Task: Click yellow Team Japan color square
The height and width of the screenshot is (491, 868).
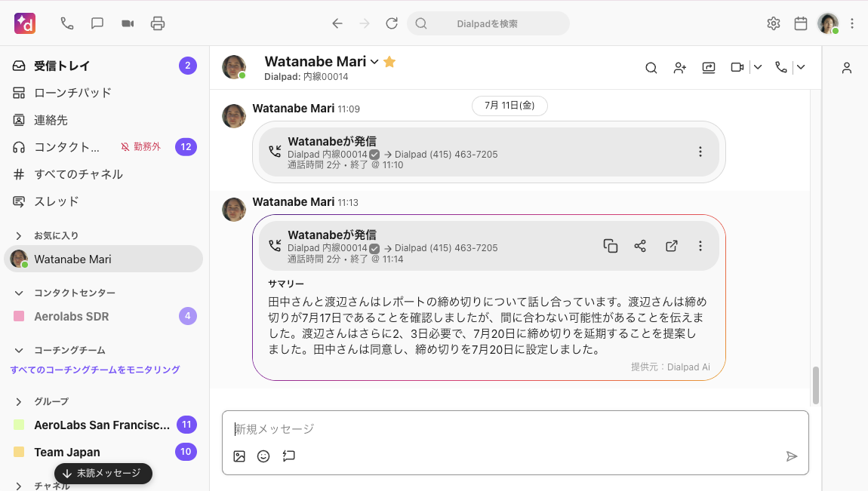Action: coord(19,452)
